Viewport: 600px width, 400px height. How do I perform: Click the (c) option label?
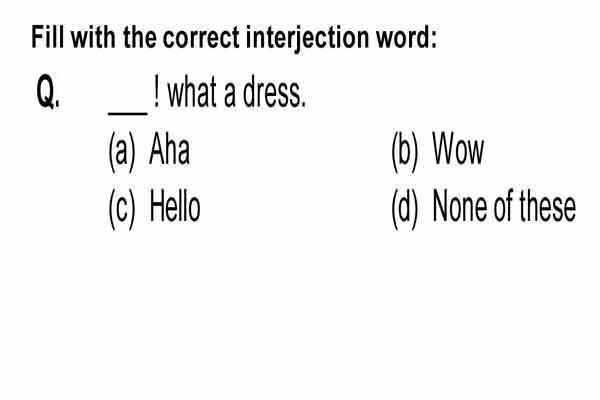(x=122, y=209)
